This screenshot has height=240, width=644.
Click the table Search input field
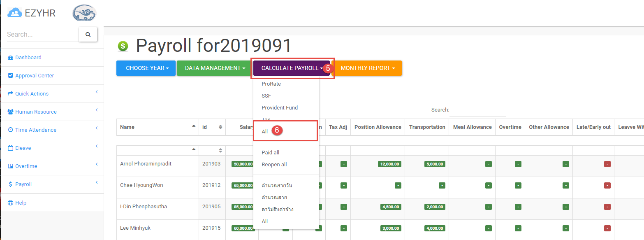(x=478, y=110)
